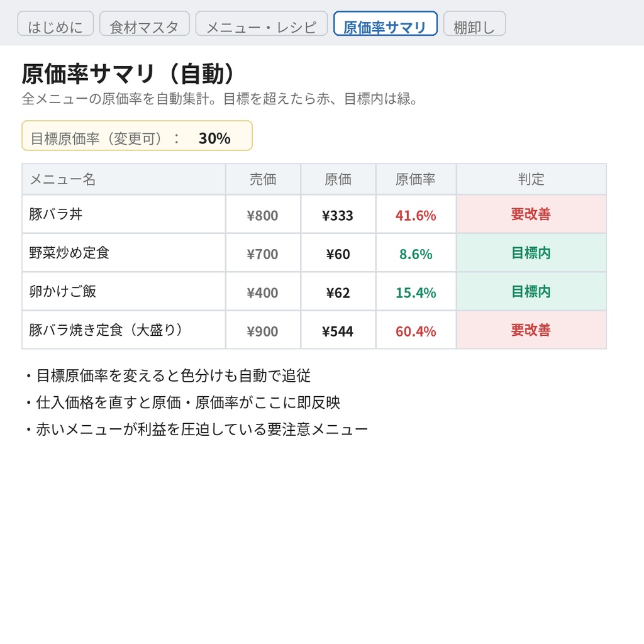Go to the メニュー・レシピ tab
The width and height of the screenshot is (644, 644).
pyautogui.click(x=261, y=24)
